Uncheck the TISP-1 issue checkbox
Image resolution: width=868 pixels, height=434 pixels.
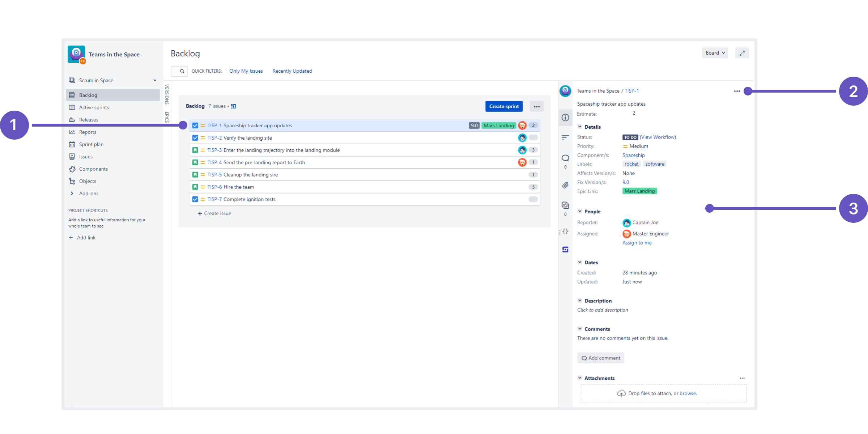[195, 125]
